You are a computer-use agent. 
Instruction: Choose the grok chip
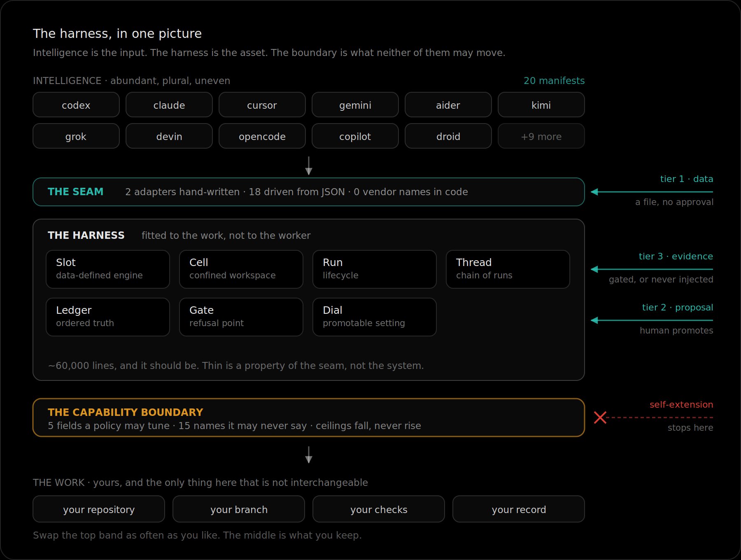pos(76,136)
